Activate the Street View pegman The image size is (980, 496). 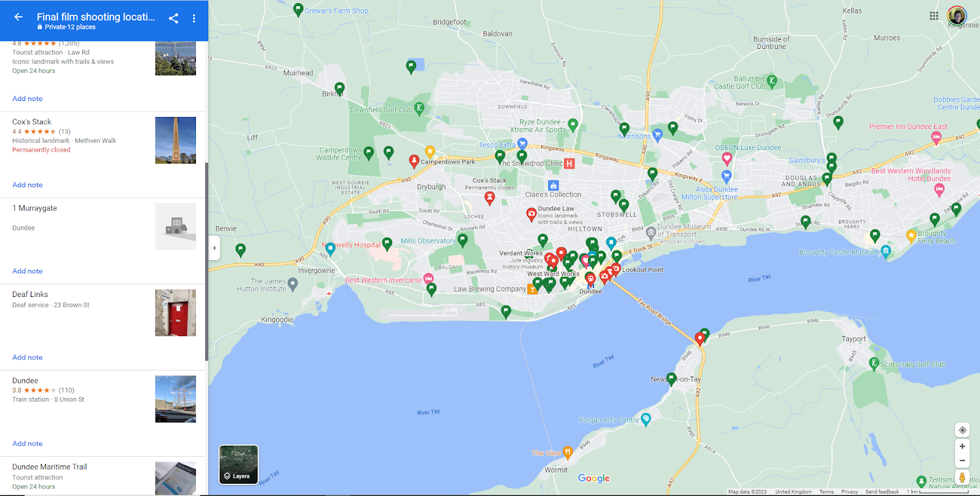tap(962, 478)
